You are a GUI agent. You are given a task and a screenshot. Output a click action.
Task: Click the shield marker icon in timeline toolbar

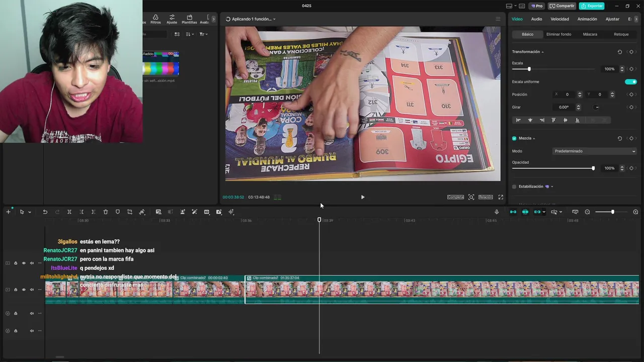point(118,212)
